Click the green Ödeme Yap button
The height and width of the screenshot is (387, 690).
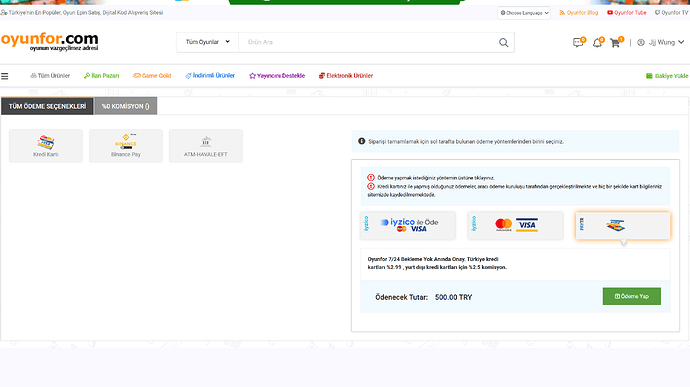(631, 296)
